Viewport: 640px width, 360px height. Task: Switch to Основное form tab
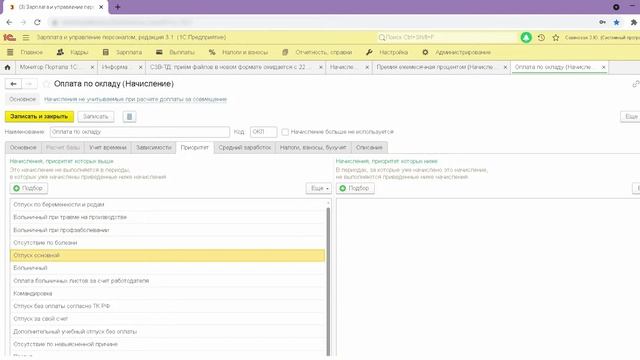coord(23,147)
